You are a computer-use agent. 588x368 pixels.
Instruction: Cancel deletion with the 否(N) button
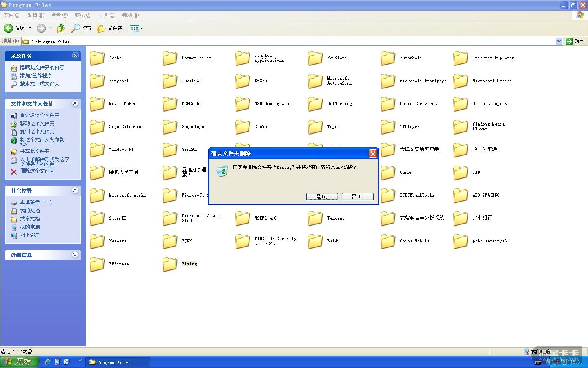pos(357,197)
